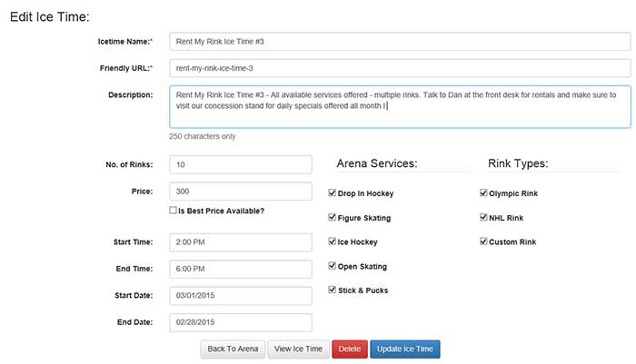Open the End Time field
The image size is (636, 364).
click(x=241, y=270)
